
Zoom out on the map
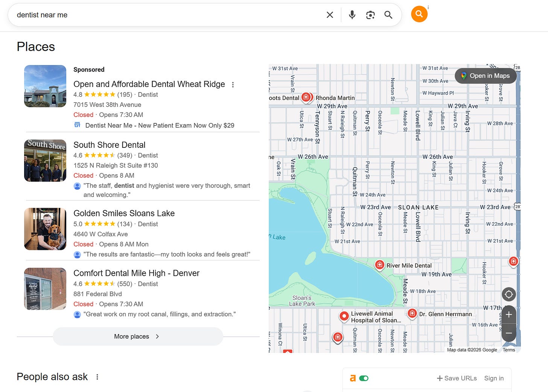[x=508, y=333]
